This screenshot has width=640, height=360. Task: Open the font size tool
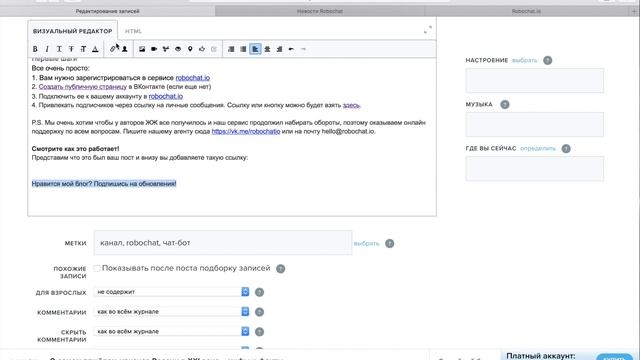tap(83, 49)
